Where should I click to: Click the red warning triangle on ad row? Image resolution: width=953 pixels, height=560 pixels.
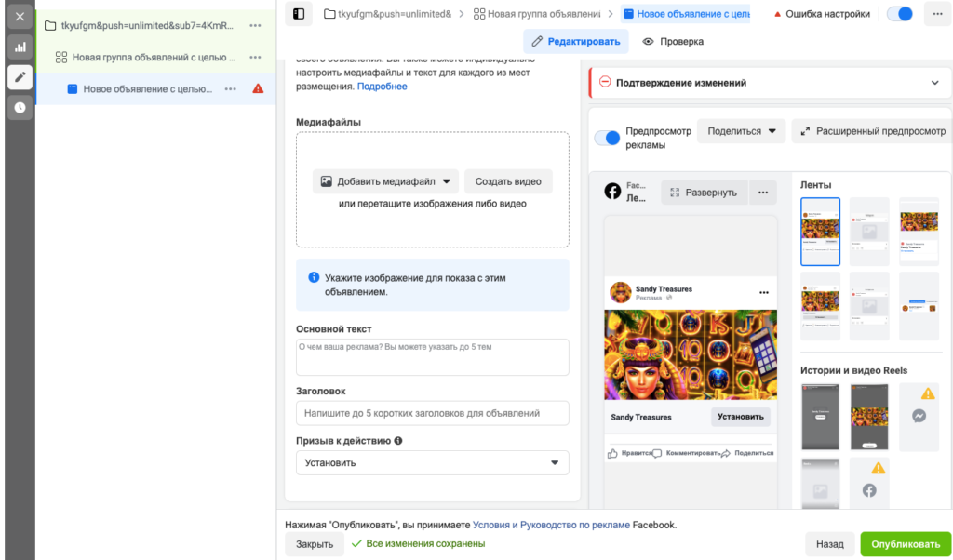pyautogui.click(x=258, y=88)
